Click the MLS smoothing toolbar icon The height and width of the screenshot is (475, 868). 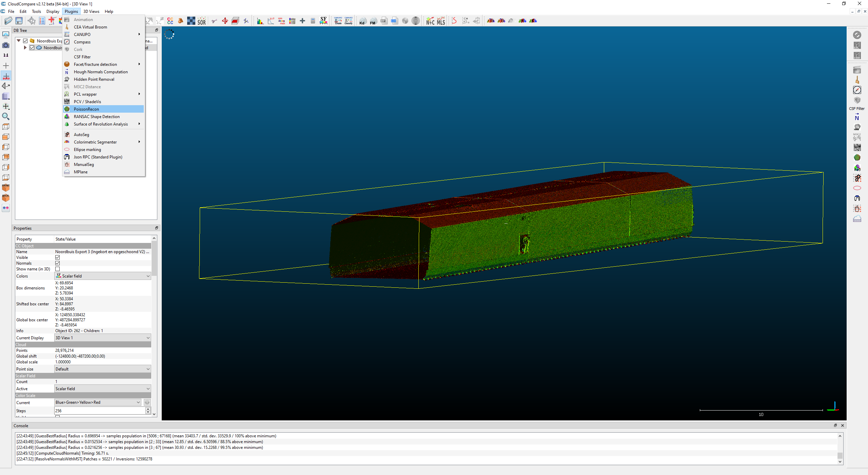[x=441, y=21]
